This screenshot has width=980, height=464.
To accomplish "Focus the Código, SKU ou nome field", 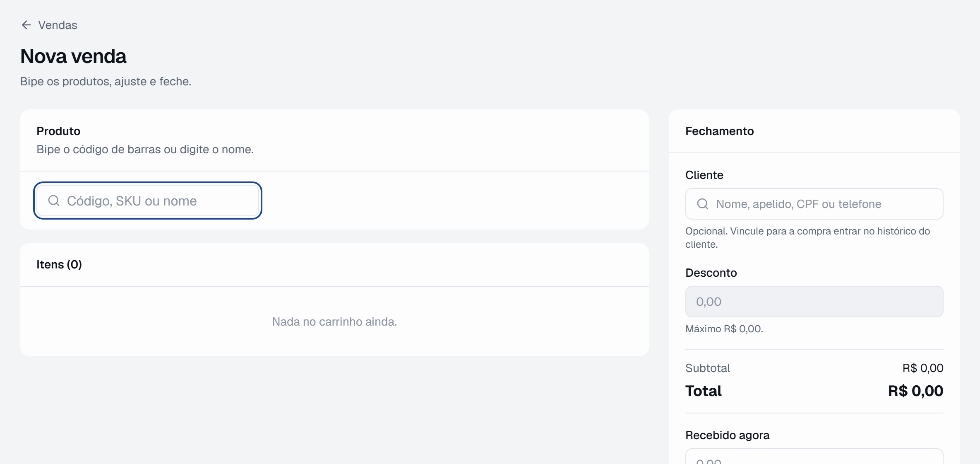I will 148,201.
